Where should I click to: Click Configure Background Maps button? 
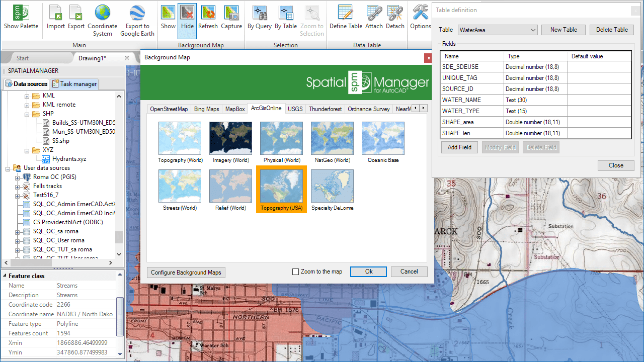(x=186, y=273)
